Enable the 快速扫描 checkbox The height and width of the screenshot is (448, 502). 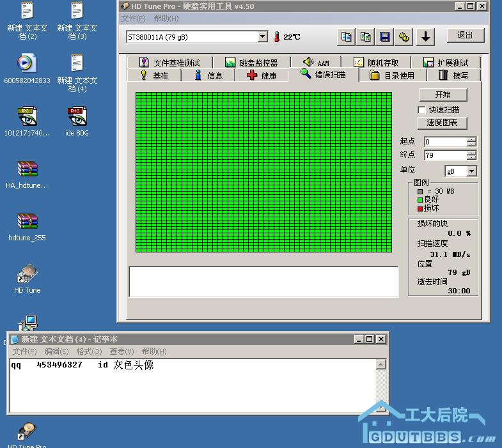coord(421,110)
